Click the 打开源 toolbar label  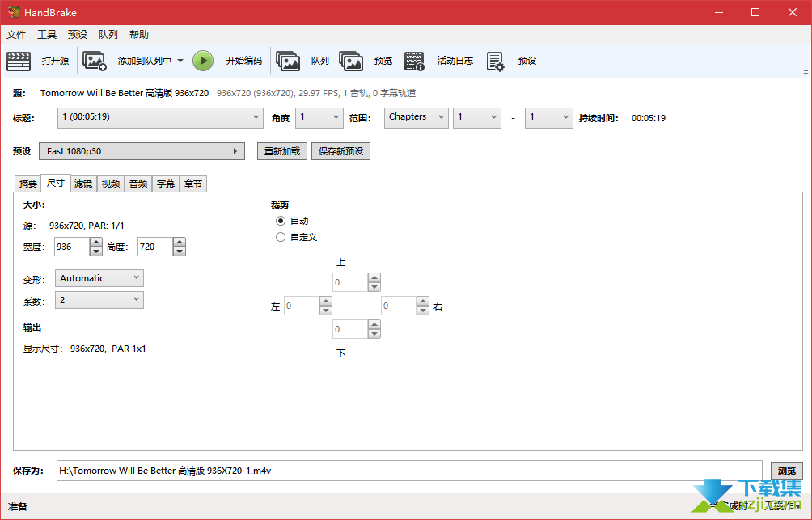pos(56,61)
